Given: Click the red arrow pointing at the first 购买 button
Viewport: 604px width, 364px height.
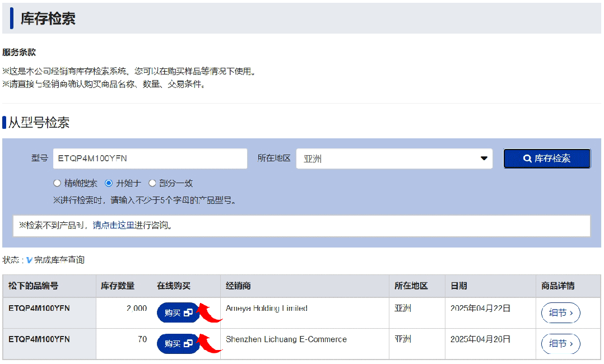Looking at the screenshot, I should click(211, 312).
